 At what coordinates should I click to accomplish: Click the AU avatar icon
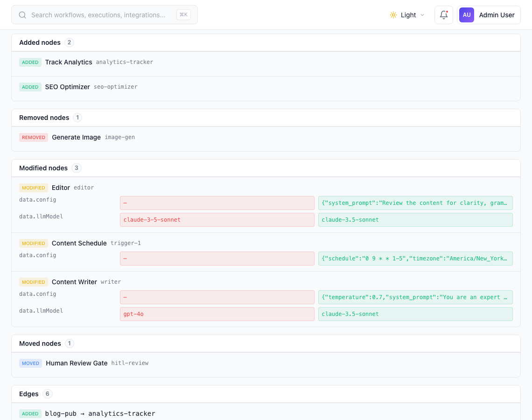467,15
